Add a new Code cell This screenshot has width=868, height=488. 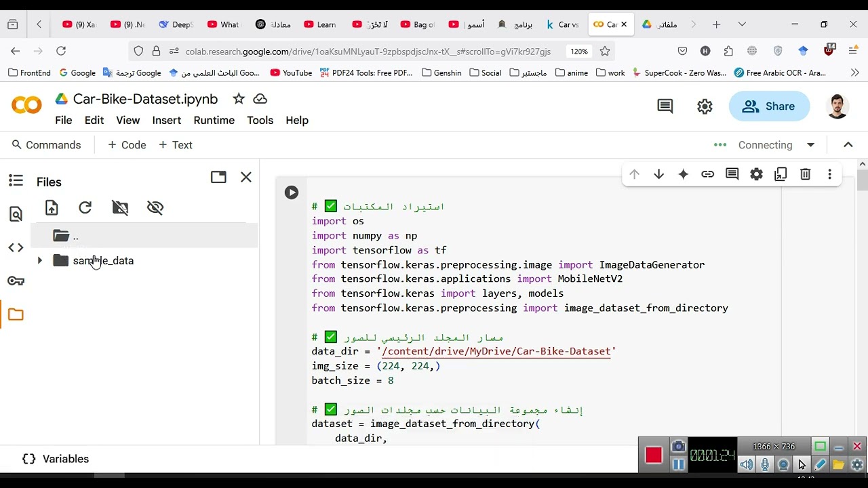(127, 145)
